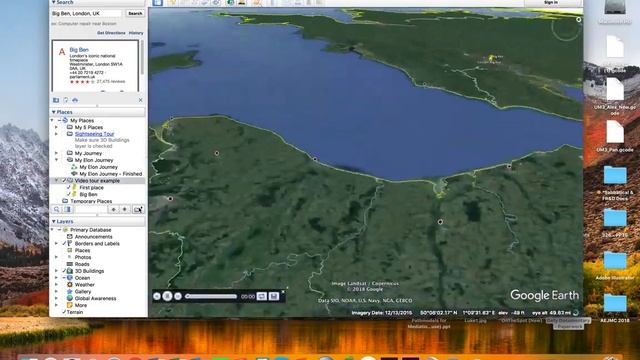Click the Search button

135,13
